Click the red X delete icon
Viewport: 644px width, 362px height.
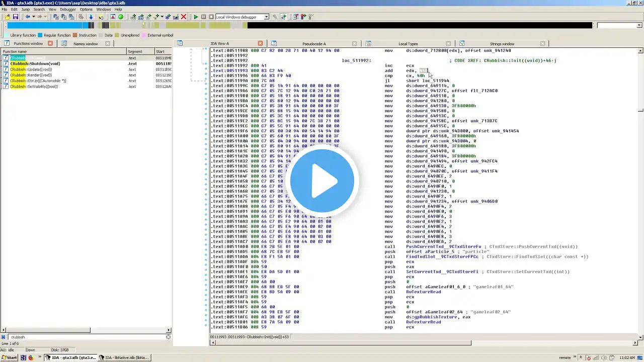tap(183, 17)
